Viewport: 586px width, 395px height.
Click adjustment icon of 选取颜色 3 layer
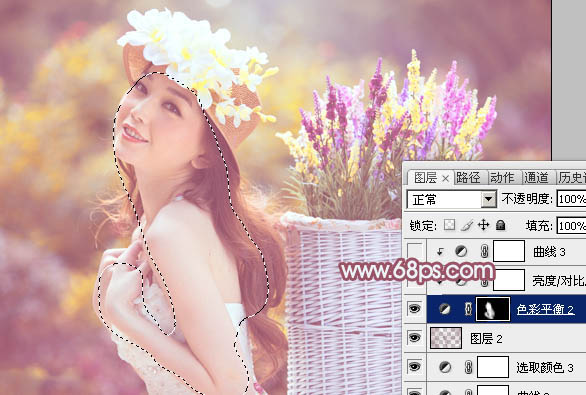pyautogui.click(x=444, y=367)
